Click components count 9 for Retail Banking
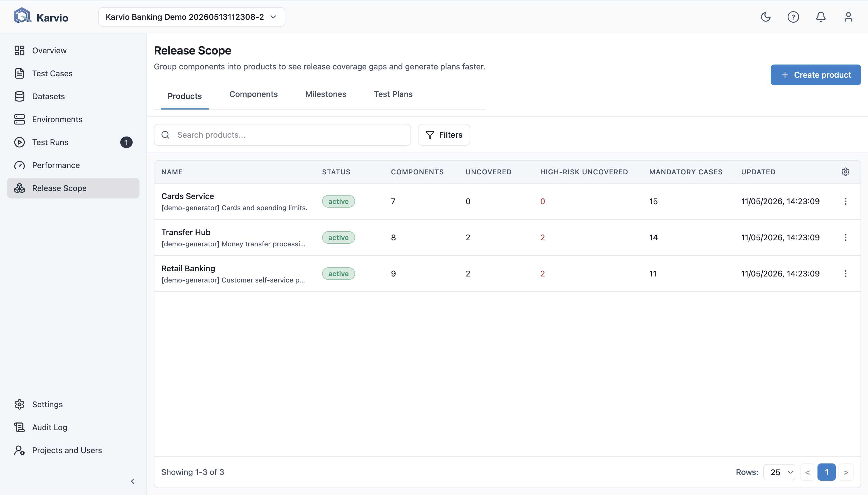This screenshot has height=495, width=868. tap(393, 274)
